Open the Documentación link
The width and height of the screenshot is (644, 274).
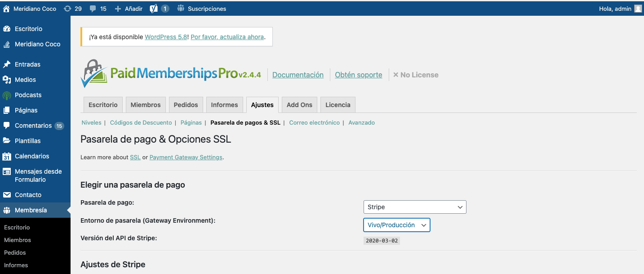pos(298,75)
